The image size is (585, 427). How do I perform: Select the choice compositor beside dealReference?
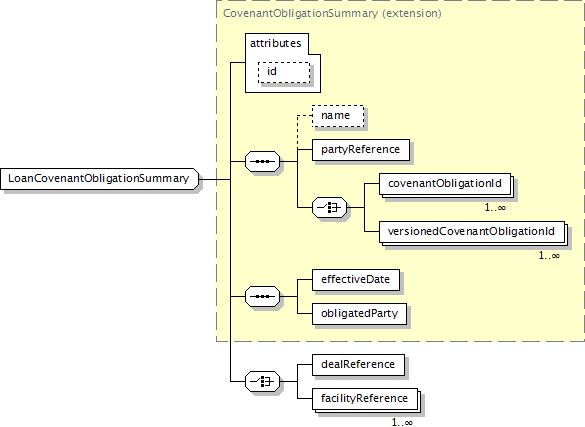point(262,382)
